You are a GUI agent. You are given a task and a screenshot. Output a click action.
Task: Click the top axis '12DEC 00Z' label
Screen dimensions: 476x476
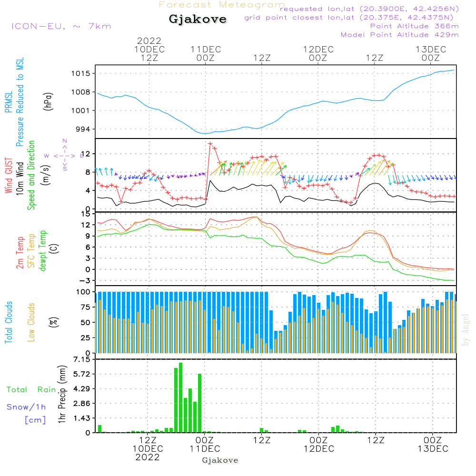318,53
